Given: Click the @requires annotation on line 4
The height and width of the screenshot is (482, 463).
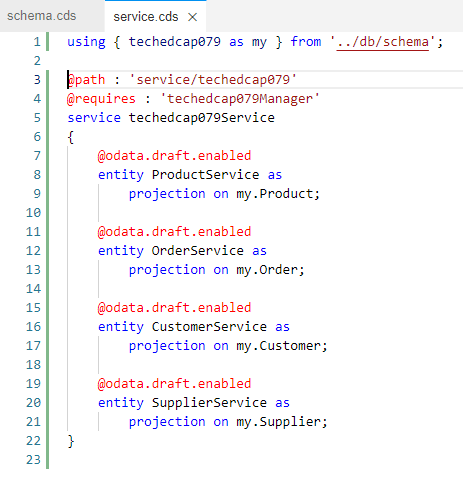Looking at the screenshot, I should 102,99.
